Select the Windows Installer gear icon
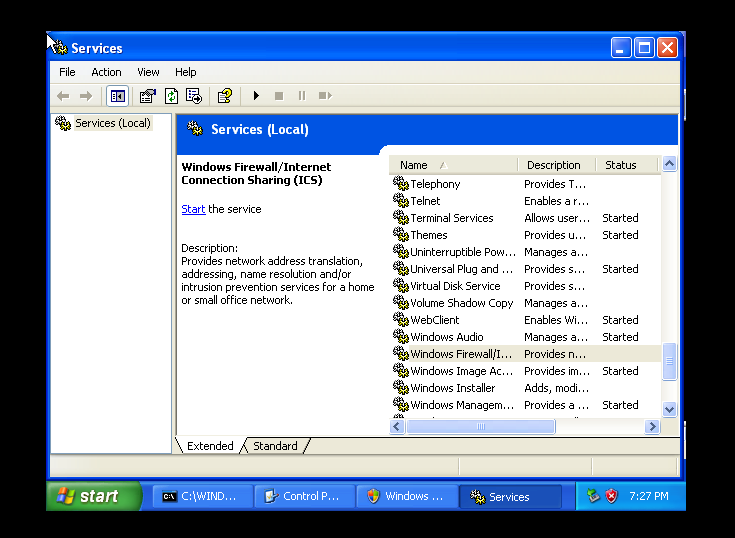735x538 pixels. pyautogui.click(x=401, y=388)
